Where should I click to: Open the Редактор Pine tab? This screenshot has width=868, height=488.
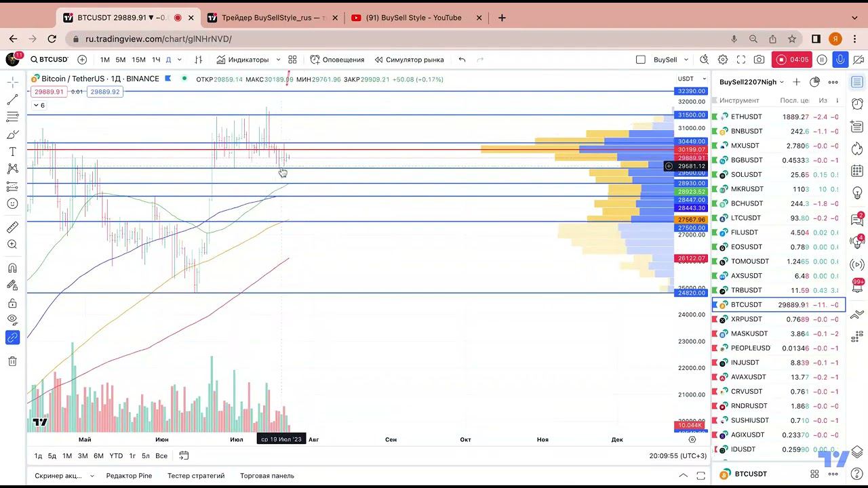(129, 476)
